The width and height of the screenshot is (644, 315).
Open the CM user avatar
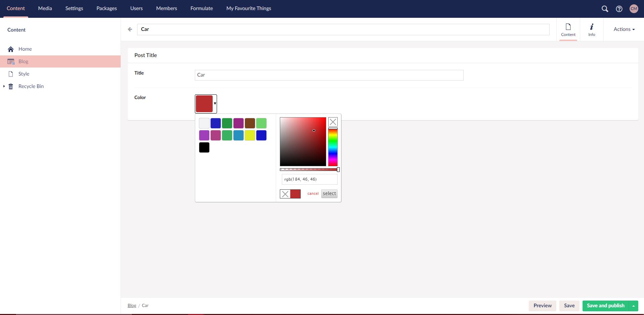point(634,9)
